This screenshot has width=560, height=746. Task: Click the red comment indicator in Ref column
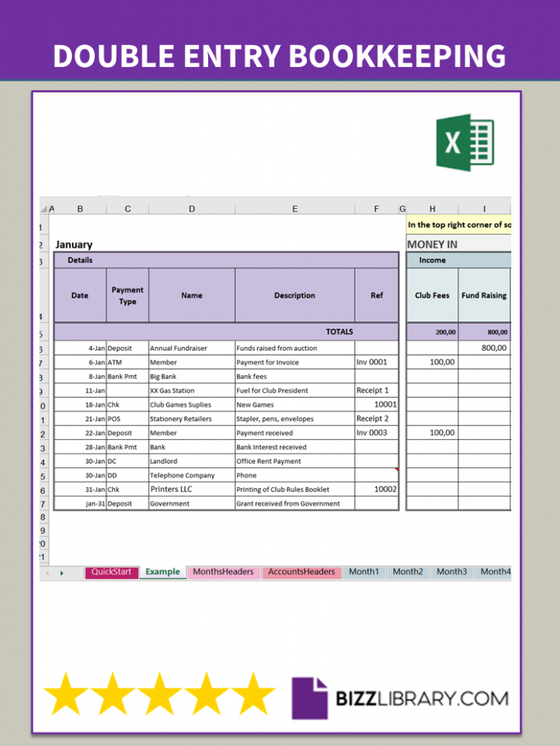coord(396,470)
